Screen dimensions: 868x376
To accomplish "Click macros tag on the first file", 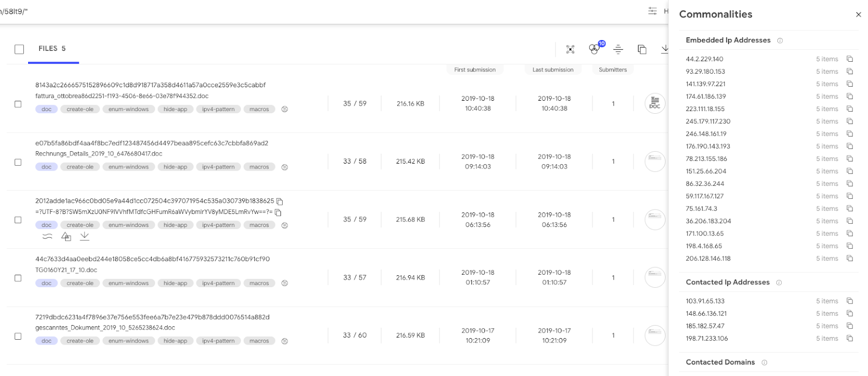I will coord(259,109).
